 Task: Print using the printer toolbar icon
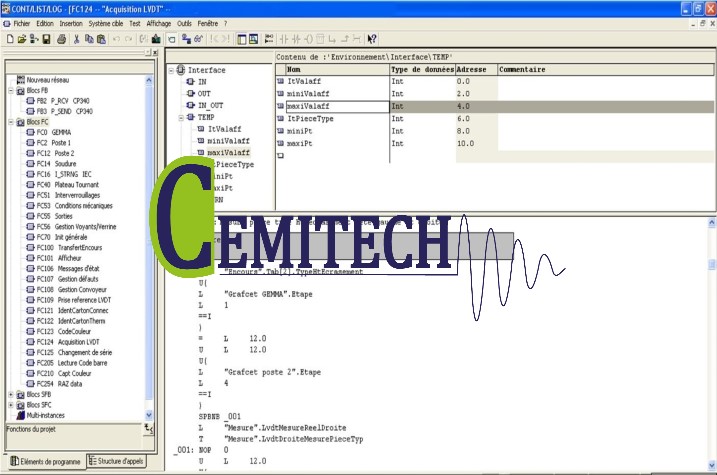61,39
